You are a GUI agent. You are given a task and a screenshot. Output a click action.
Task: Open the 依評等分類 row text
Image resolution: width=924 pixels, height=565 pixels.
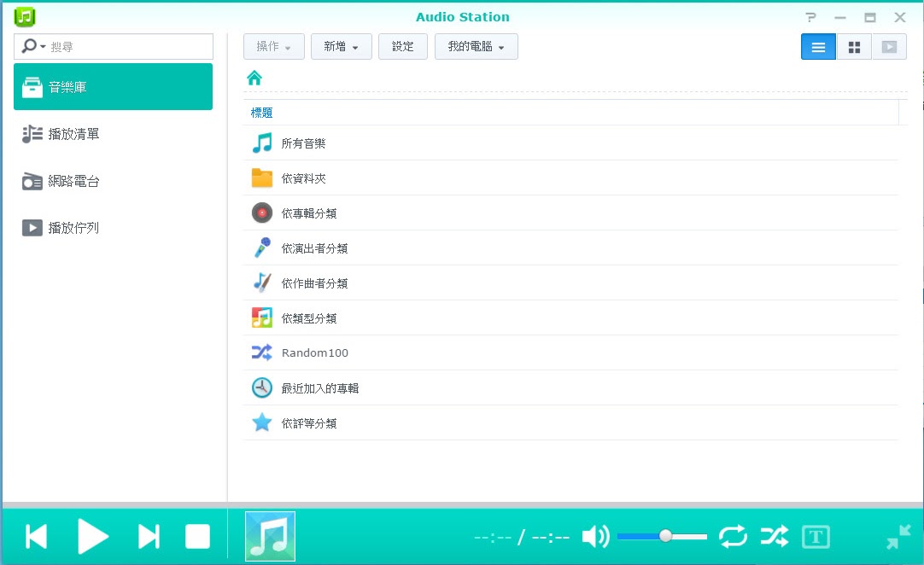[x=309, y=423]
